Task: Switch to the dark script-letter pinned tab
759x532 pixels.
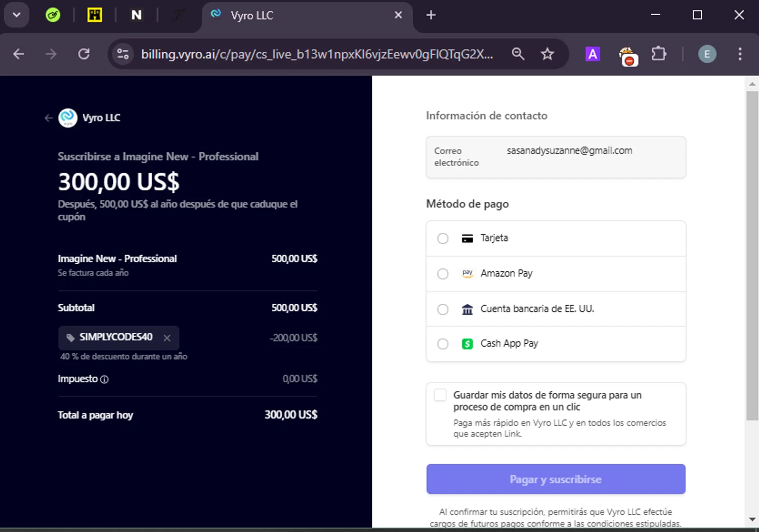Action: [x=178, y=15]
